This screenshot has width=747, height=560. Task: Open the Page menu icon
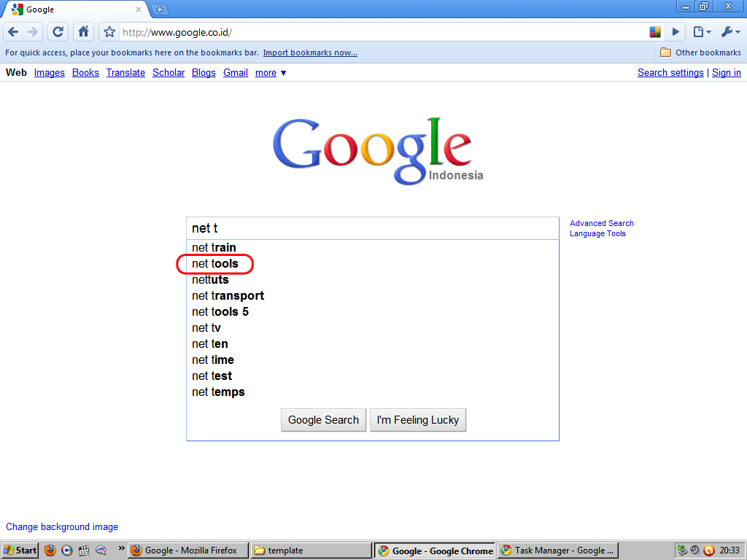[x=702, y=32]
